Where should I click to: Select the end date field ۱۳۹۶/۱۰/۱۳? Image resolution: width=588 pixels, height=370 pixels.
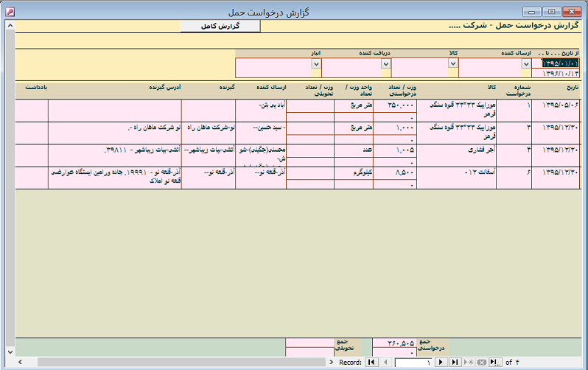[556, 73]
